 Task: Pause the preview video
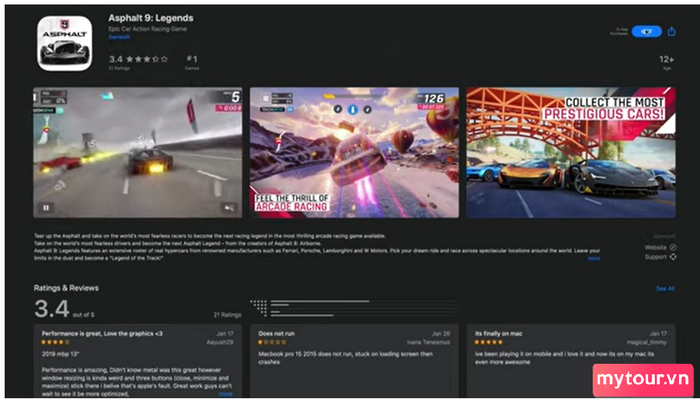[x=46, y=208]
